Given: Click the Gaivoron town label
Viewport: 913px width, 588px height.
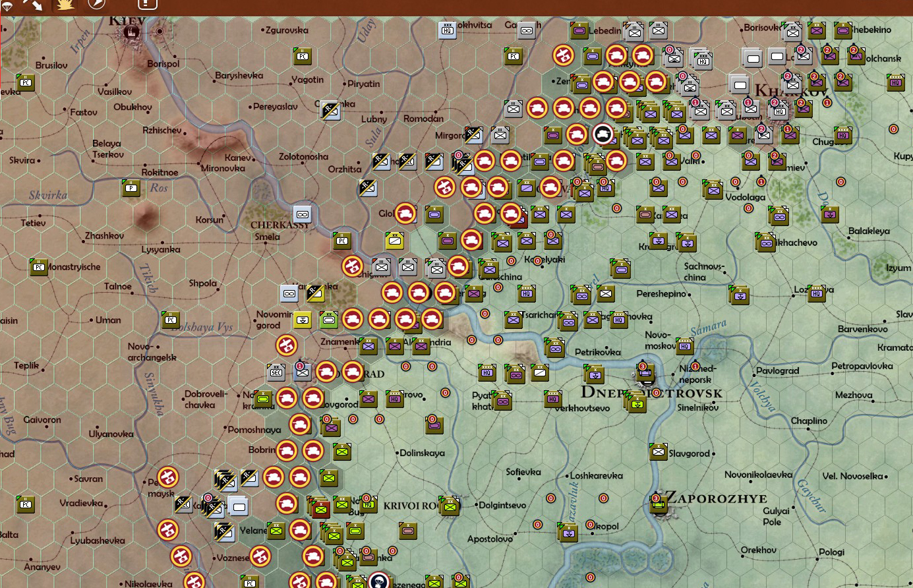Looking at the screenshot, I should pyautogui.click(x=42, y=420).
